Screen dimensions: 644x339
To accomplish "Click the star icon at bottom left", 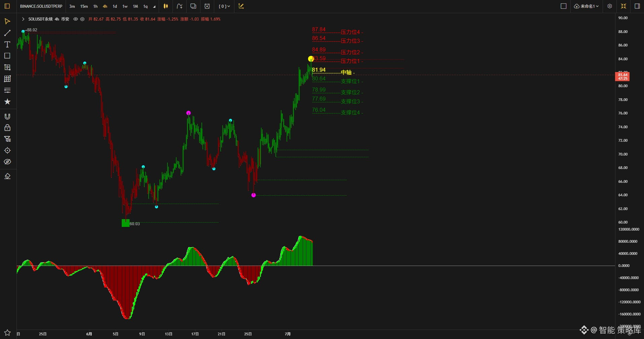I will point(7,332).
